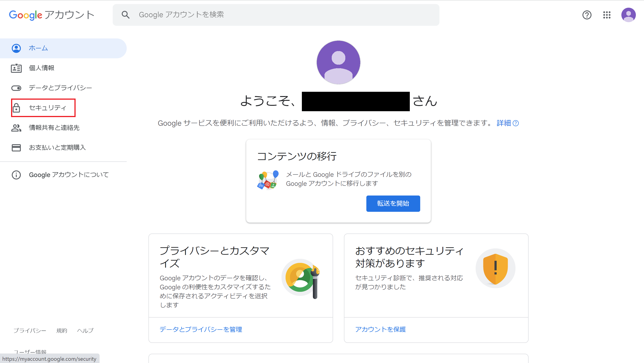Open 個人情報 from the sidebar
The image size is (644, 363).
coord(63,68)
